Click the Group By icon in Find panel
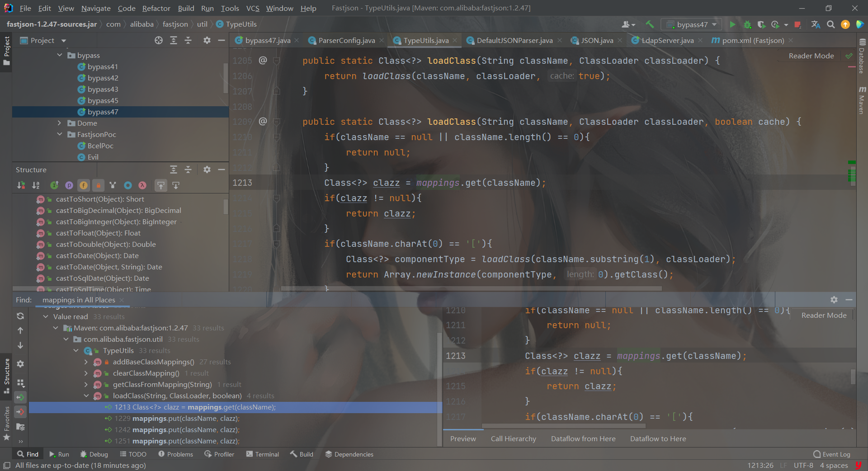 click(x=20, y=382)
